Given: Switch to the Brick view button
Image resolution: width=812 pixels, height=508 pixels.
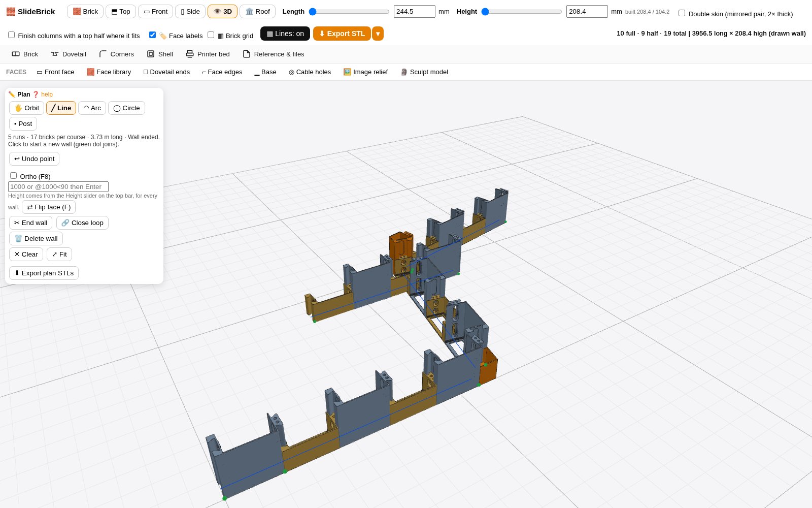Looking at the screenshot, I should click(x=85, y=11).
